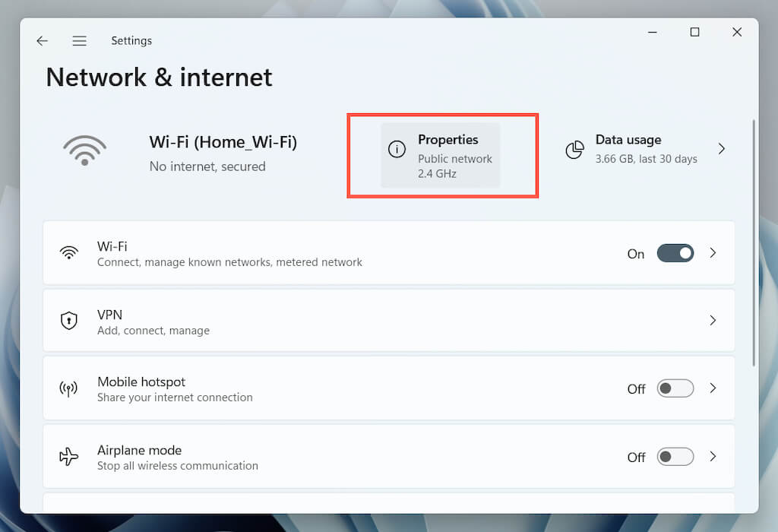Screen dimensions: 778x532
Task: Expand the VPN row chevron
Action: [x=713, y=321]
